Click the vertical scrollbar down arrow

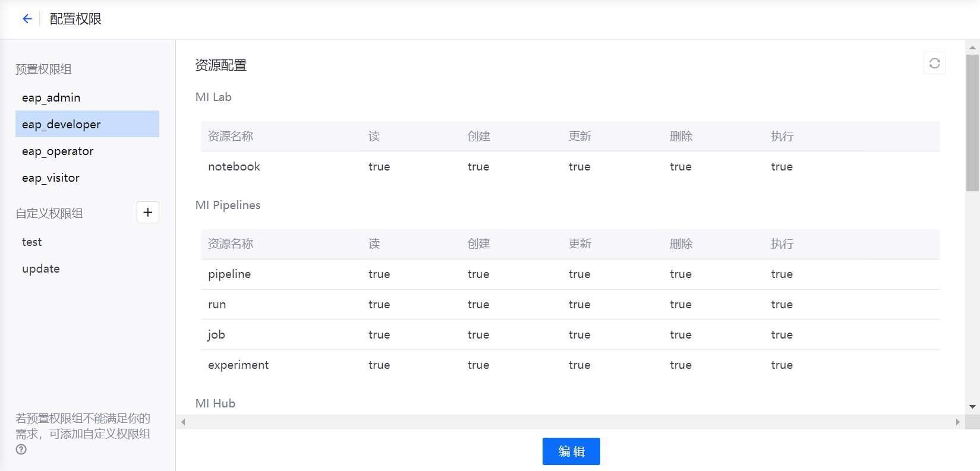972,407
